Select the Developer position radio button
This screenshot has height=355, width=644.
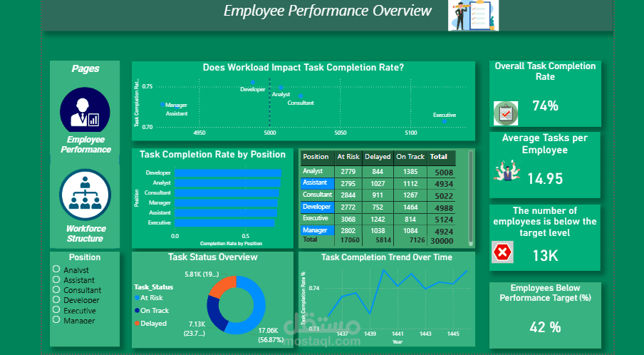tap(56, 299)
